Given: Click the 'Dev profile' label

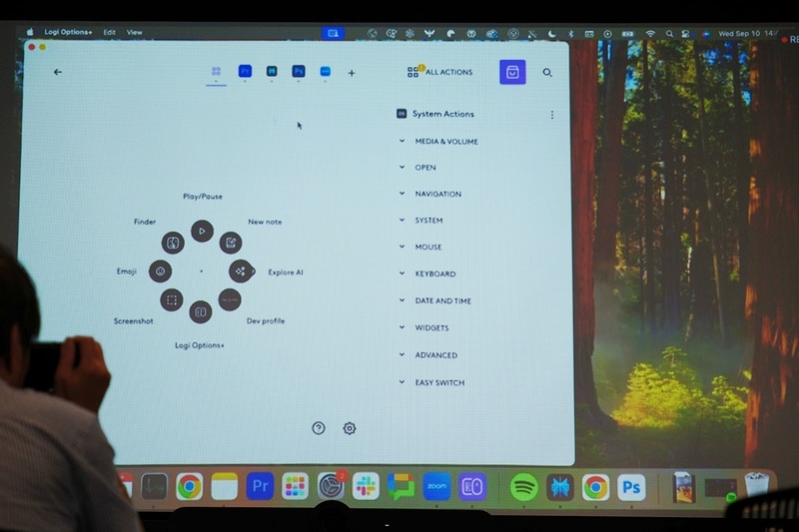Looking at the screenshot, I should (266, 321).
